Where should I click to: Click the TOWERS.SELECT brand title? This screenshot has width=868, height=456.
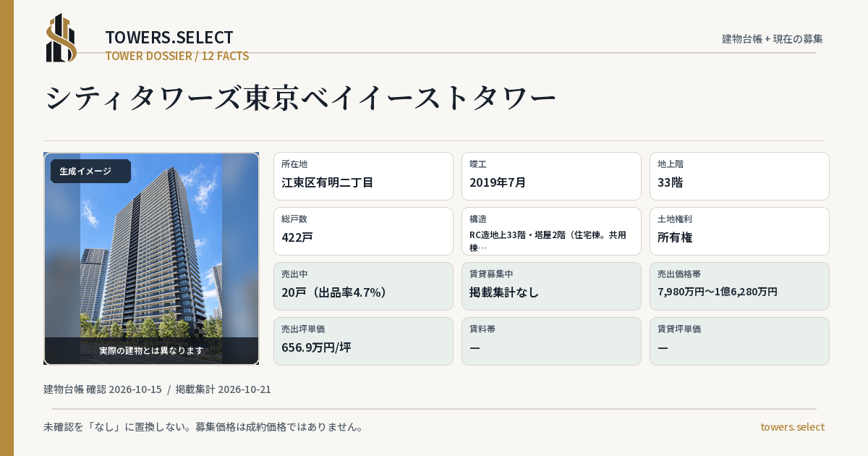click(x=169, y=38)
